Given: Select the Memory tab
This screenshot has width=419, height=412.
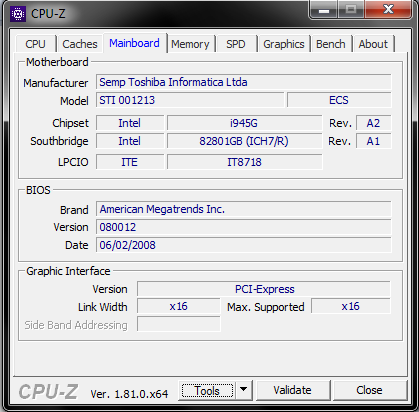Looking at the screenshot, I should pos(190,44).
